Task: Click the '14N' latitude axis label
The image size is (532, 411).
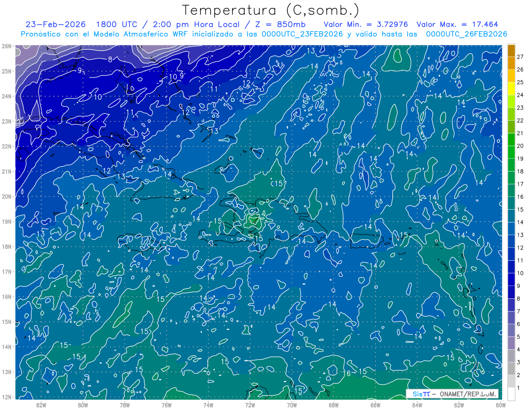Action: pyautogui.click(x=6, y=347)
